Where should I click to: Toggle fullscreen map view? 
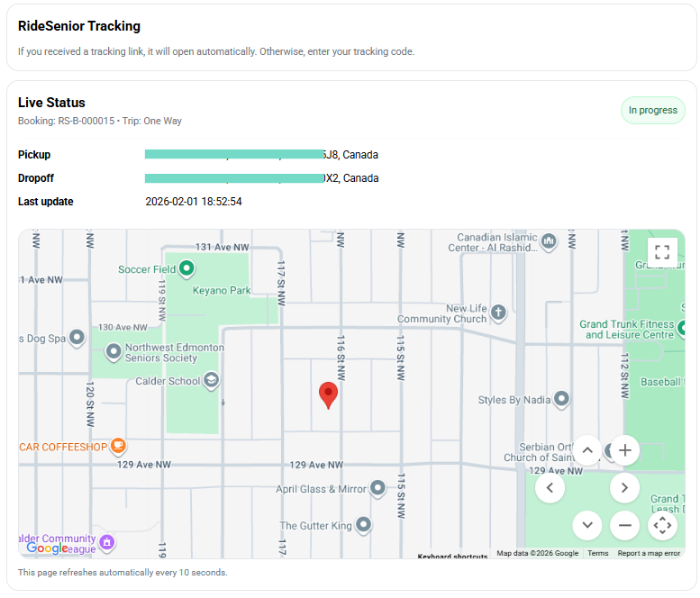pos(662,251)
